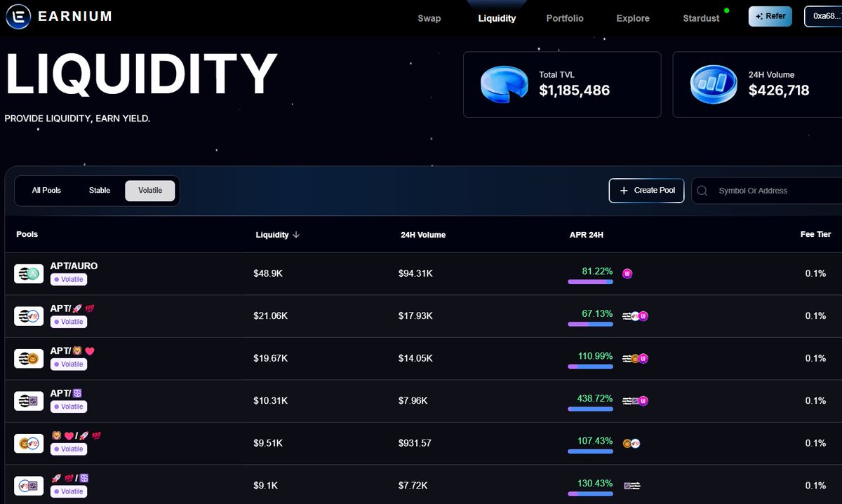Click the 438.72% APR progress bar
The width and height of the screenshot is (842, 504).
[x=590, y=409]
